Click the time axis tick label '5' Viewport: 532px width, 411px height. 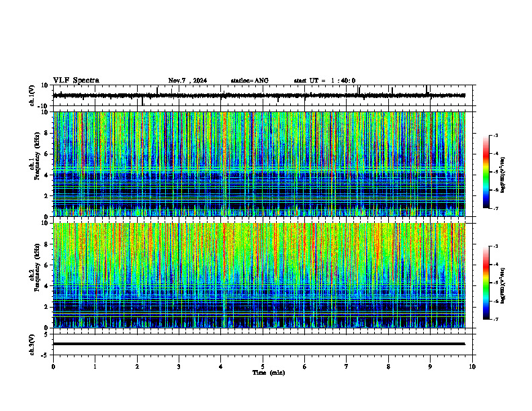pos(263,367)
